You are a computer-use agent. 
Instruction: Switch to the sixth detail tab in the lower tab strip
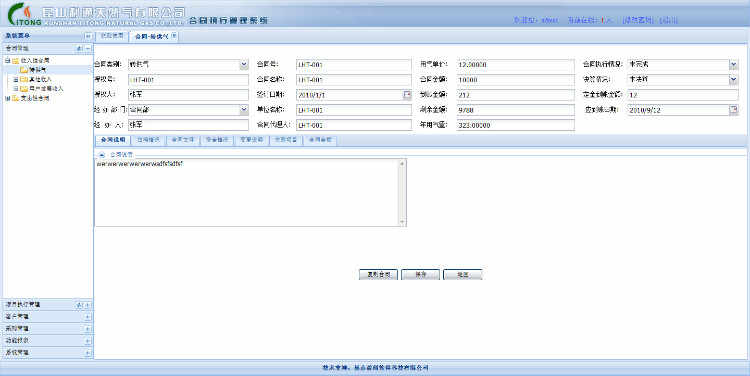(286, 140)
